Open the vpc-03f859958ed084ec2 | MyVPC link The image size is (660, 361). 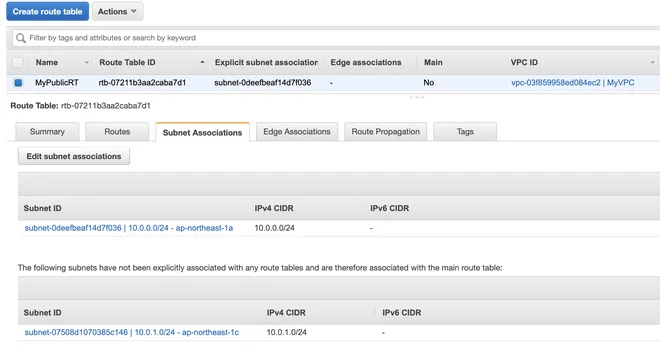coord(573,82)
